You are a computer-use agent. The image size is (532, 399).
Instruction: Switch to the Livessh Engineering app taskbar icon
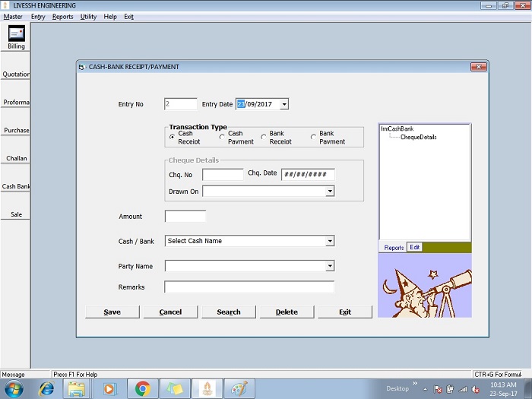point(207,388)
